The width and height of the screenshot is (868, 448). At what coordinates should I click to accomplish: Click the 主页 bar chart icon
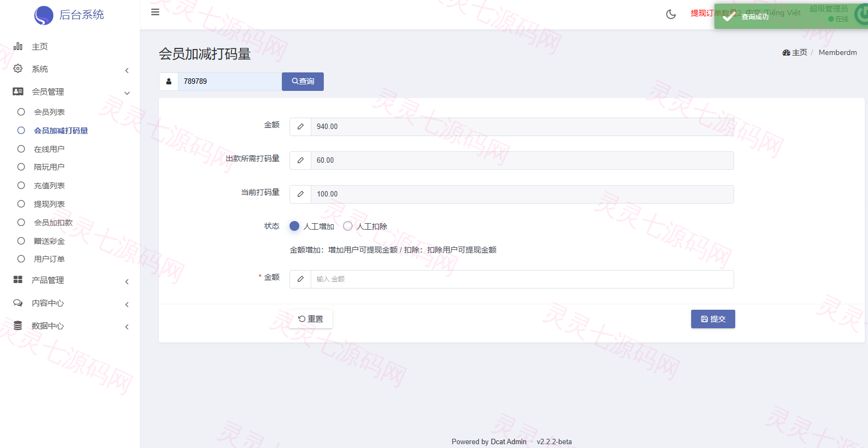coord(18,46)
